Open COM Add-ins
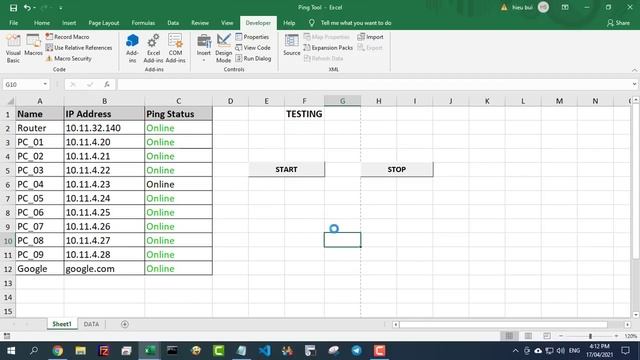Image resolution: width=640 pixels, height=360 pixels. click(176, 49)
